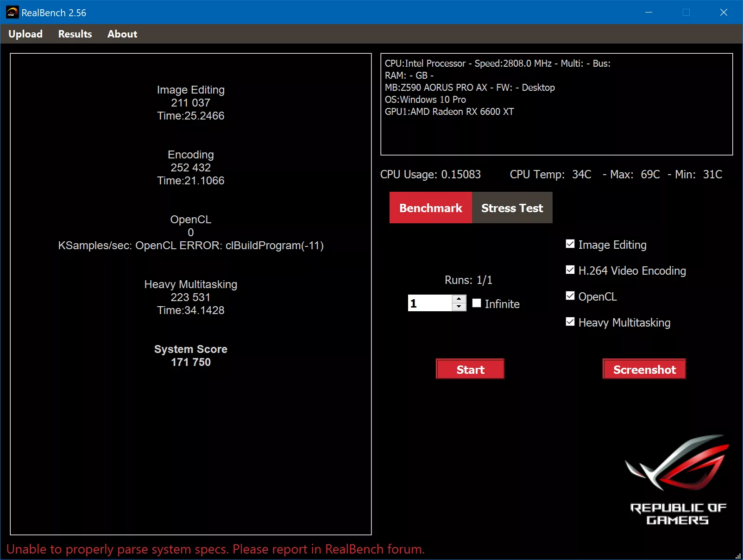The image size is (743, 560).
Task: Switch to the Stress Test tab
Action: point(512,208)
